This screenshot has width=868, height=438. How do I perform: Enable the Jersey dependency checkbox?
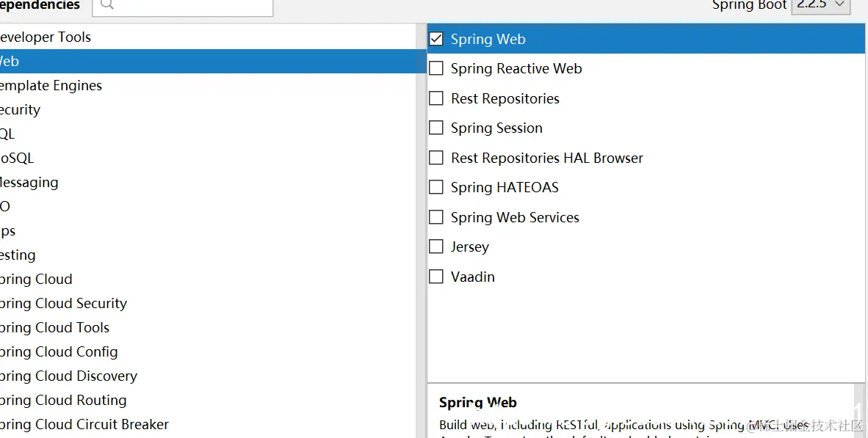point(436,246)
